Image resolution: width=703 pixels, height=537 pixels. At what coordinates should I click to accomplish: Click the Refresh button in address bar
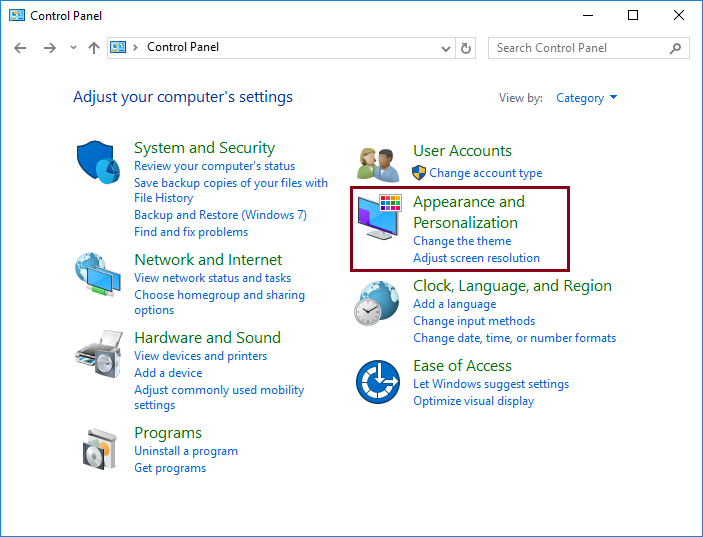tap(466, 48)
